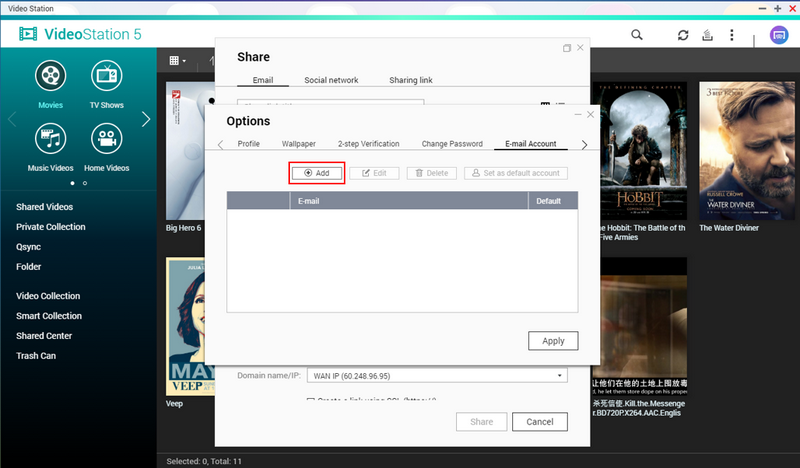Open the TV Shows category icon
The width and height of the screenshot is (800, 468).
106,76
